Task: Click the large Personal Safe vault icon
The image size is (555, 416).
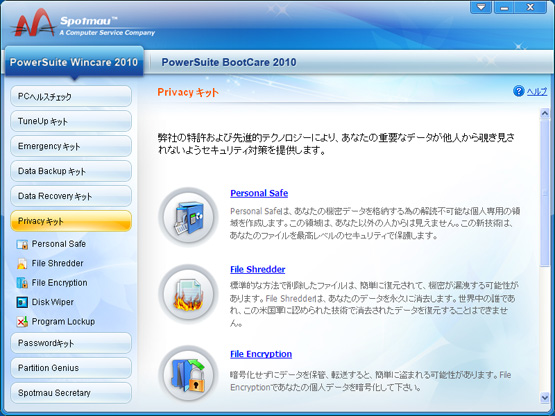Action: click(188, 217)
